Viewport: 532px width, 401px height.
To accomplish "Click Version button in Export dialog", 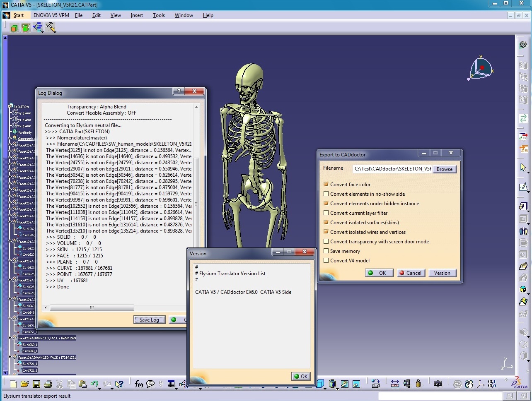I will [x=442, y=273].
